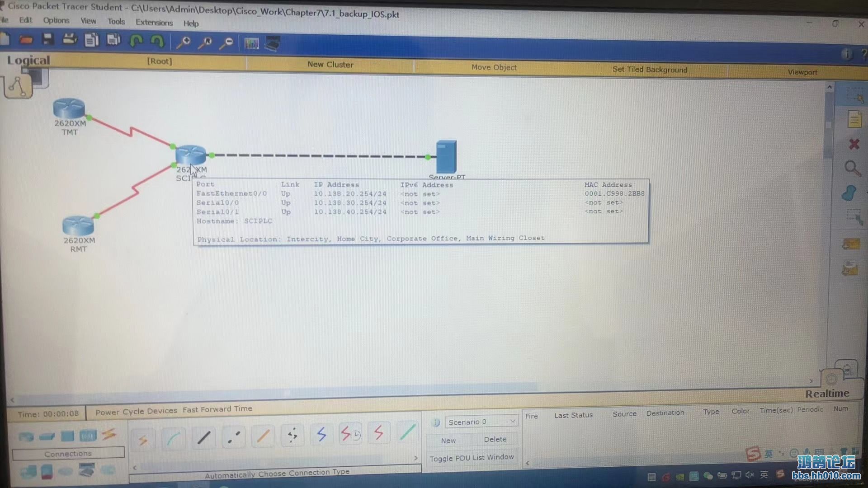Open the Tools menu
The image size is (868, 488).
pos(116,21)
